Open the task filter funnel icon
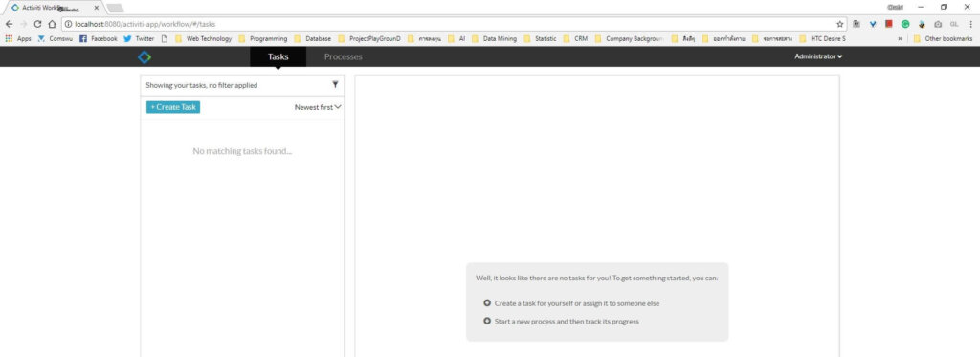 pyautogui.click(x=335, y=84)
